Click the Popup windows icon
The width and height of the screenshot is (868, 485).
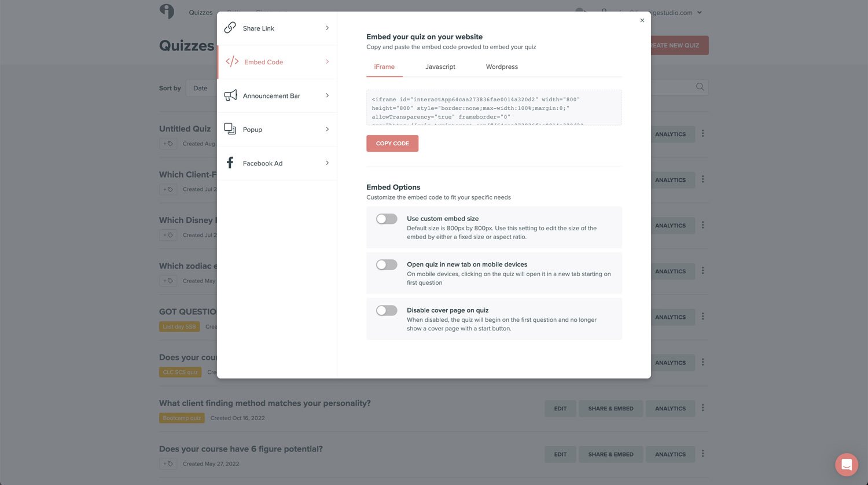(x=230, y=129)
